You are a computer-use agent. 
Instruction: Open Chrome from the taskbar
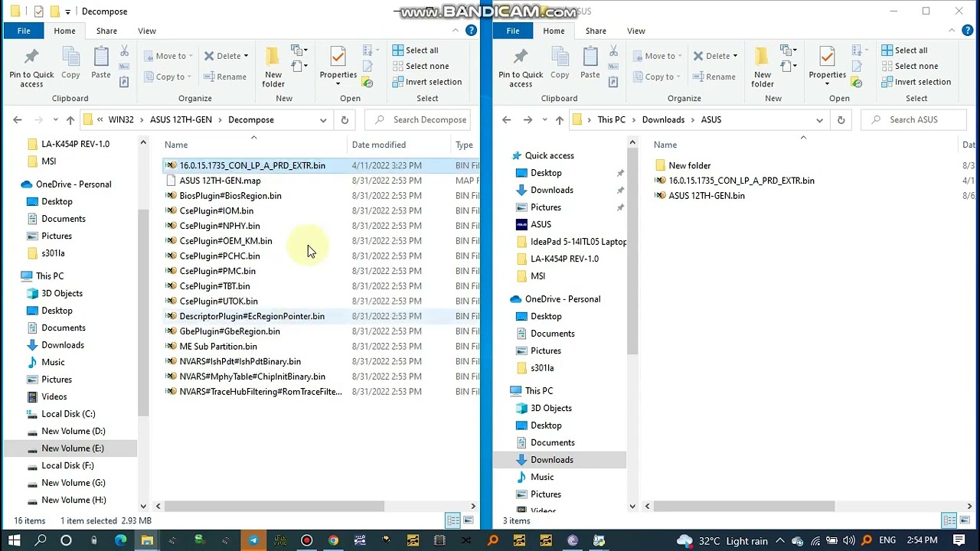point(333,540)
